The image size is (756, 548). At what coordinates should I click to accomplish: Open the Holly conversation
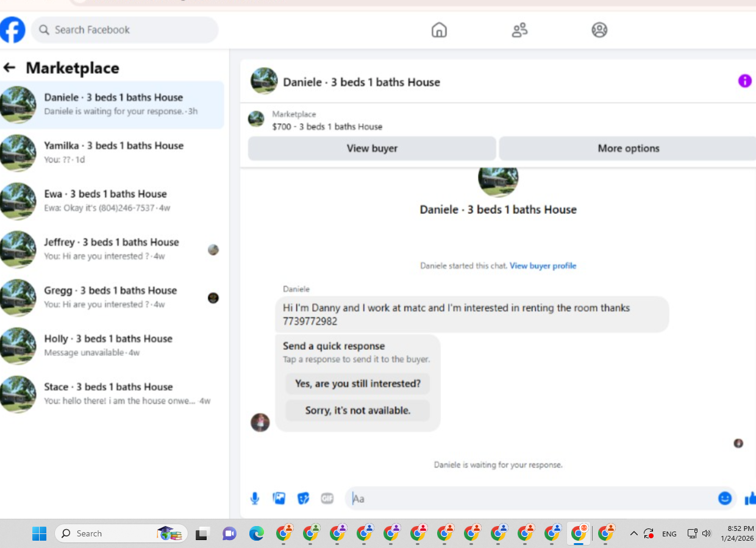pyautogui.click(x=112, y=346)
